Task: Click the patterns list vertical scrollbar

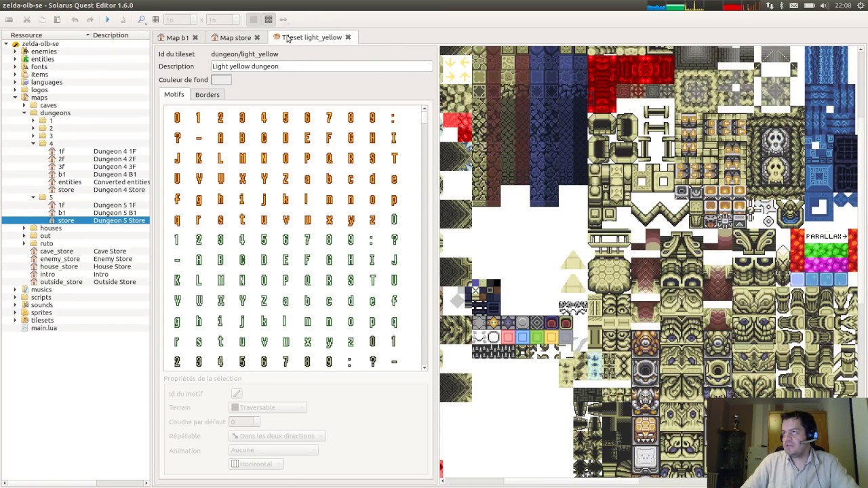Action: [x=425, y=238]
